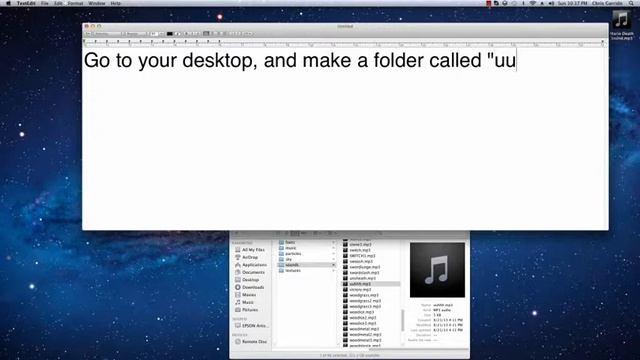Click inside the TextEdit document text

point(300,60)
